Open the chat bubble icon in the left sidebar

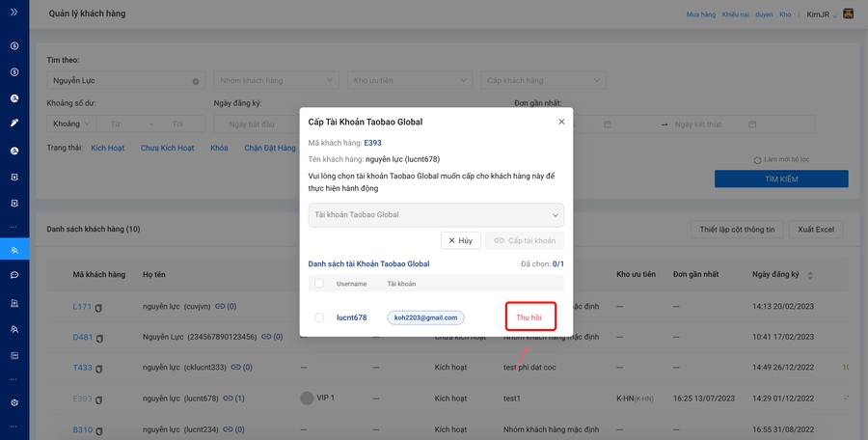click(x=14, y=275)
